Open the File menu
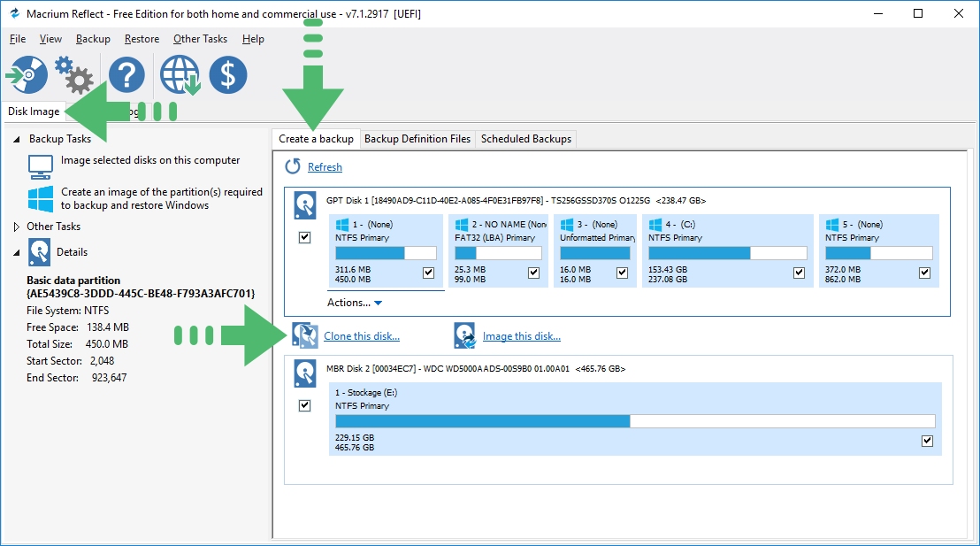The width and height of the screenshot is (980, 546). [x=18, y=39]
